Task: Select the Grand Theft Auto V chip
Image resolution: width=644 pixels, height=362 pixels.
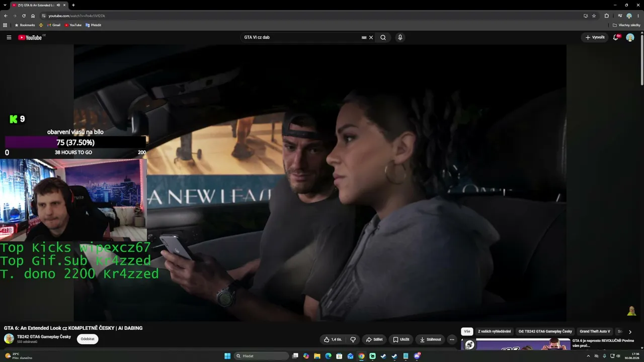Action: pos(595,331)
